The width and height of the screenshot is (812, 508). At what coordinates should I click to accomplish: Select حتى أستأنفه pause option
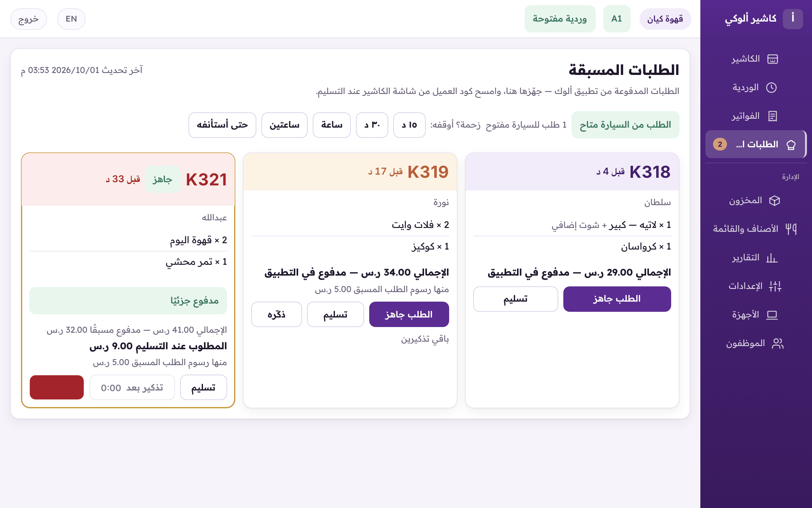222,125
